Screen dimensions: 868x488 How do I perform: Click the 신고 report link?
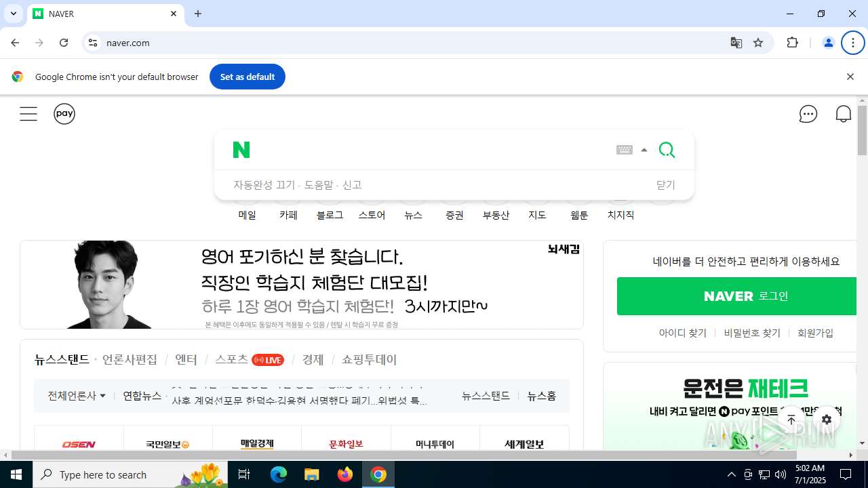pyautogui.click(x=352, y=185)
